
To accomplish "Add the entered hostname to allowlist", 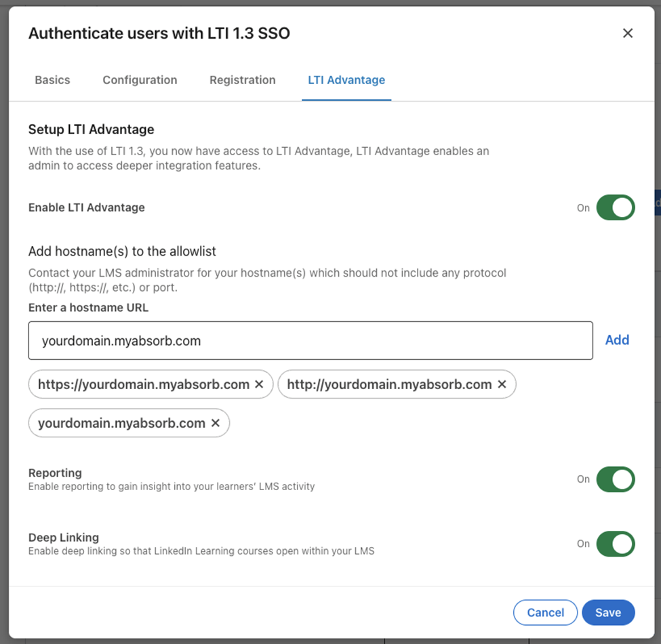I will point(617,340).
